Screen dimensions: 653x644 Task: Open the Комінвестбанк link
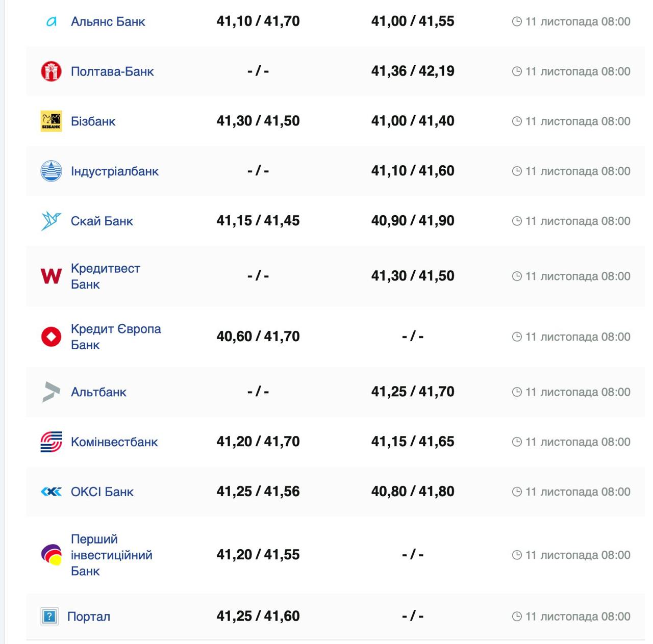tap(114, 442)
